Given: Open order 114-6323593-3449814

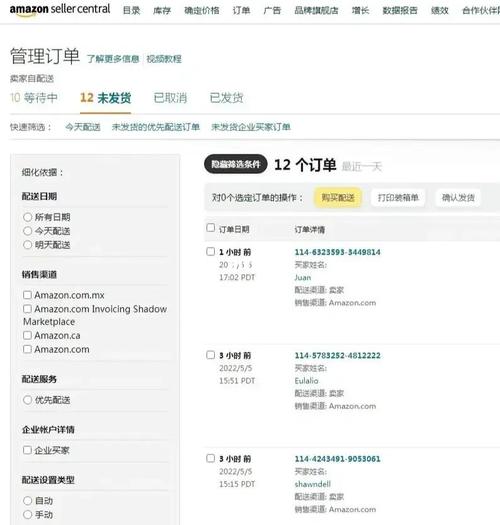Looking at the screenshot, I should pos(338,252).
